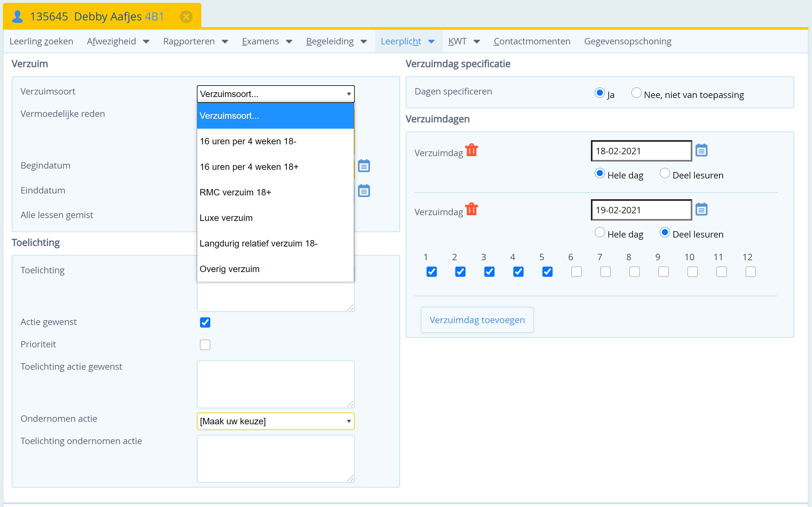The image size is (812, 507).
Task: Delete the Verzuimdag dated 19-02-2021
Action: 472,209
